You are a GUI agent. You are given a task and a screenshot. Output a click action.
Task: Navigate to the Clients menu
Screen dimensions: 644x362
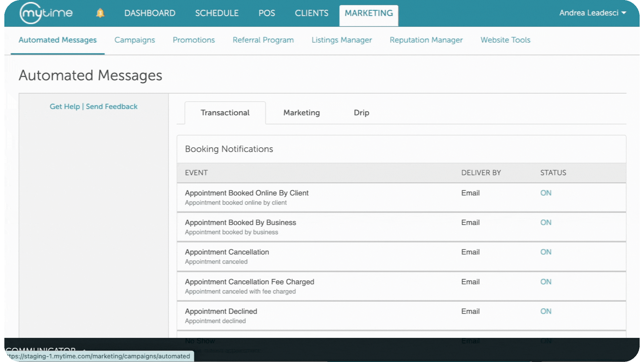(311, 13)
